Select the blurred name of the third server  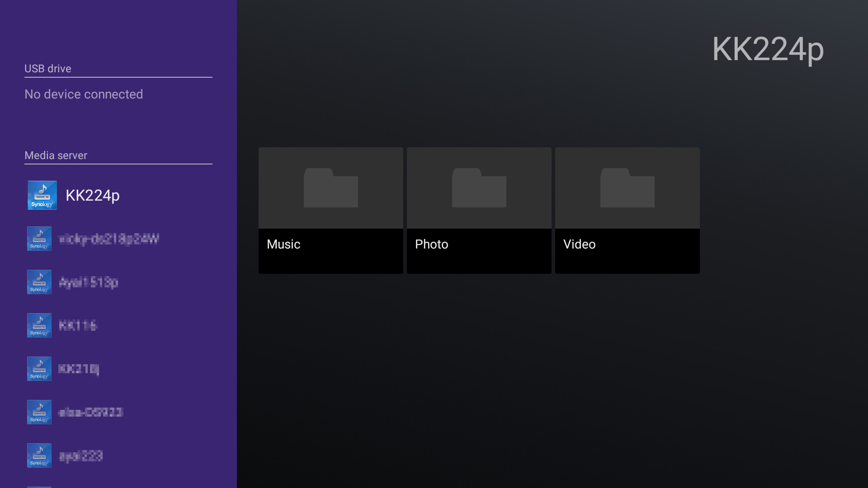(89, 282)
